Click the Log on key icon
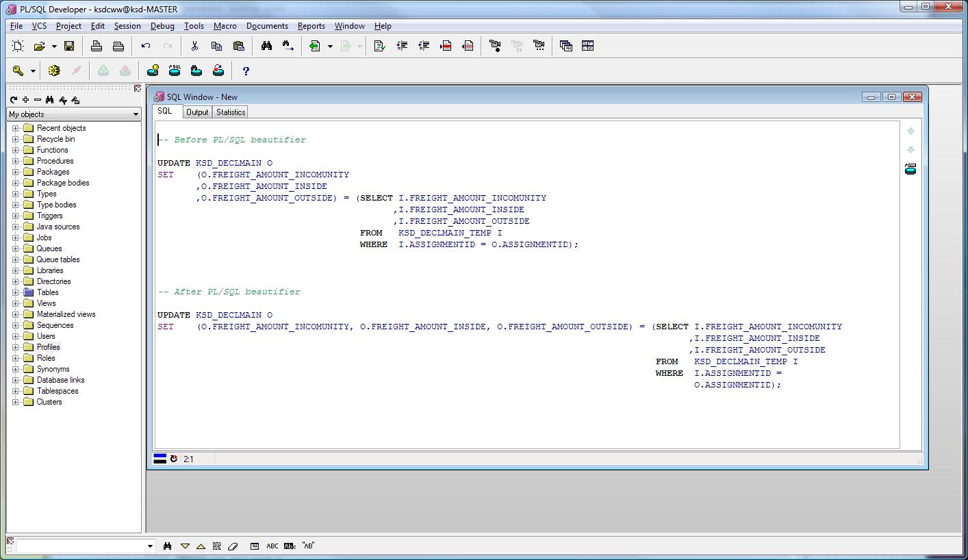Viewport: 968px width, 560px height. point(18,71)
